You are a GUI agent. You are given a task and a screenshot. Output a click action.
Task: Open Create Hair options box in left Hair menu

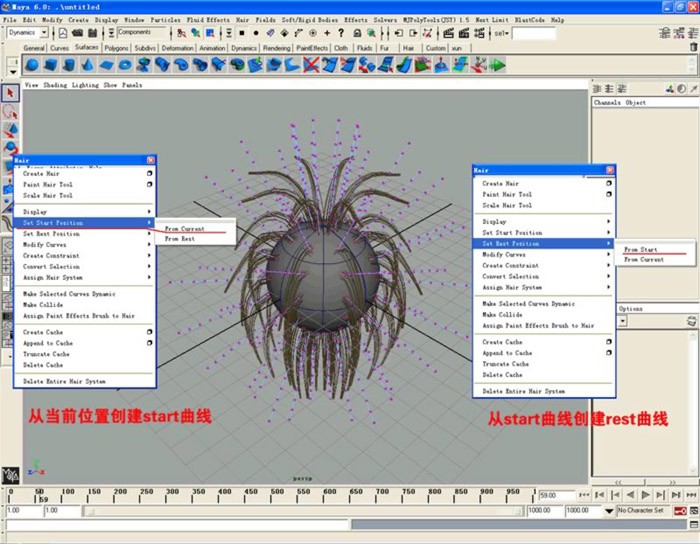click(x=150, y=173)
